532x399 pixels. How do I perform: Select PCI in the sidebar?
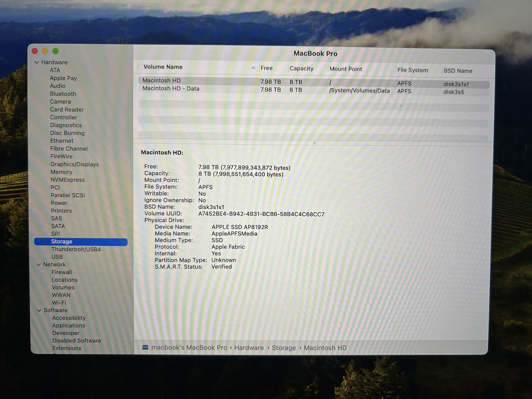coord(55,187)
